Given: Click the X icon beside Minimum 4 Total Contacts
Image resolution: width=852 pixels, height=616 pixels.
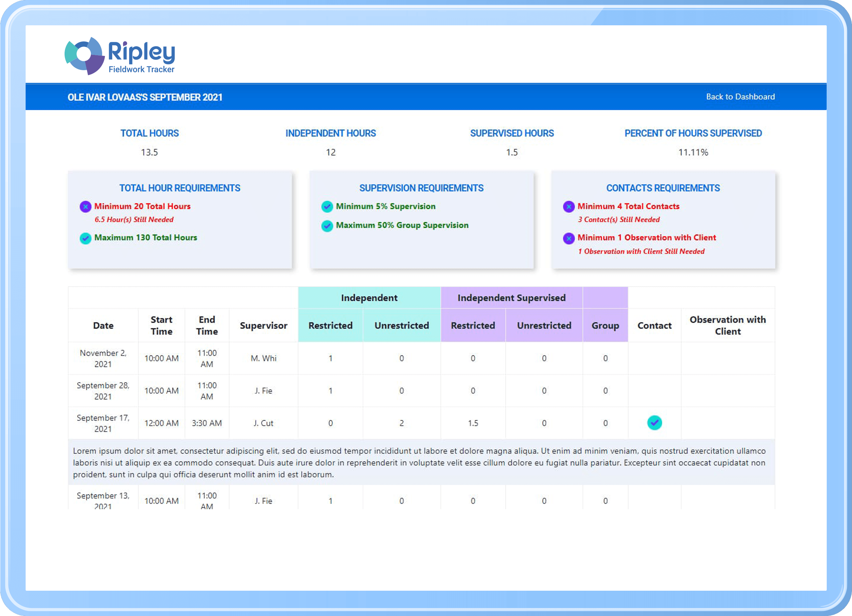Looking at the screenshot, I should [x=569, y=207].
